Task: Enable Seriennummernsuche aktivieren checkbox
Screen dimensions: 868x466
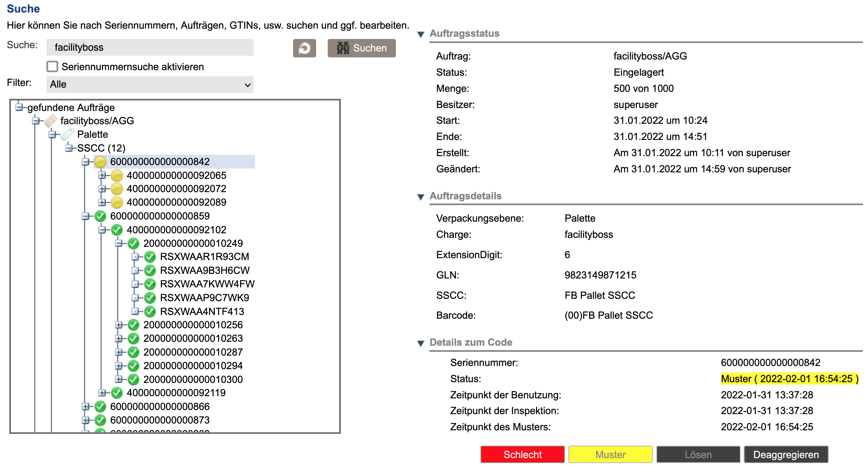Action: (52, 66)
